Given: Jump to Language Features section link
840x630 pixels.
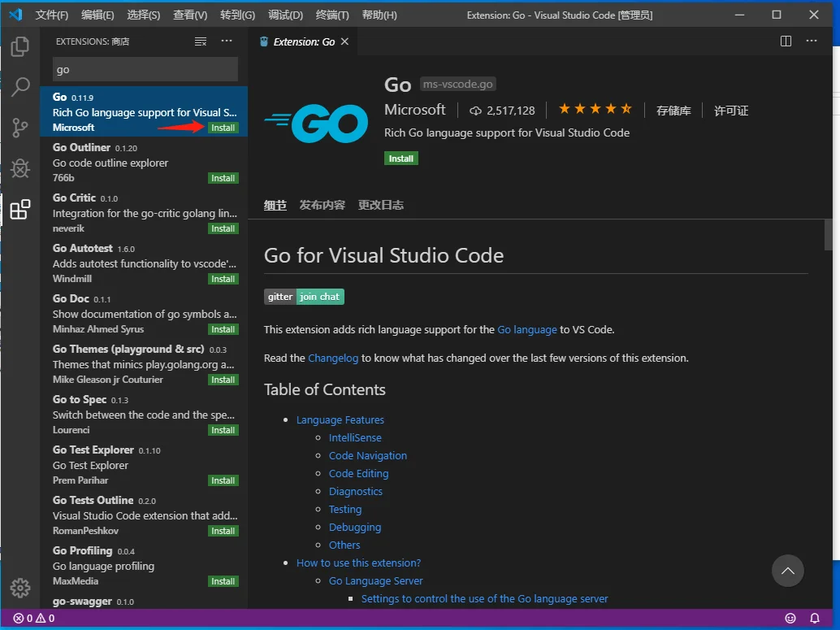Looking at the screenshot, I should pyautogui.click(x=340, y=419).
